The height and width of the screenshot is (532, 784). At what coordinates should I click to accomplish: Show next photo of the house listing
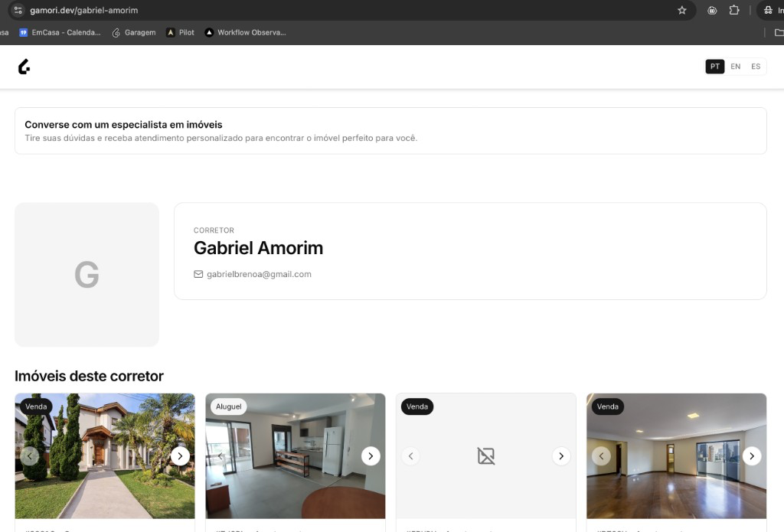pos(180,456)
